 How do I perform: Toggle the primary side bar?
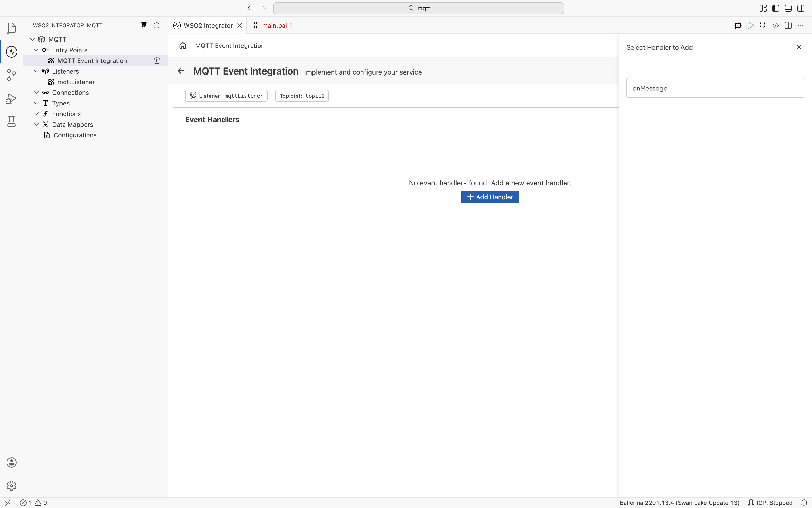tap(776, 8)
